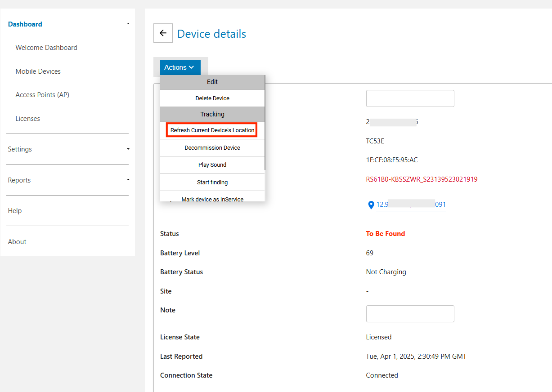
Task: Open Welcome Dashboard page
Action: (x=46, y=48)
